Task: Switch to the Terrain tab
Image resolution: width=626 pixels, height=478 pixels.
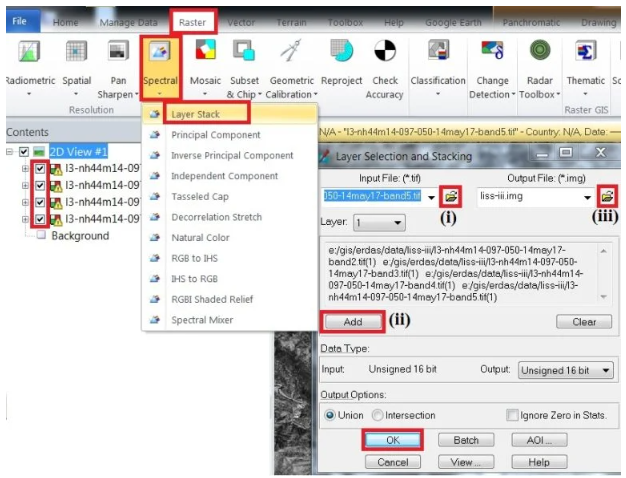Action: (291, 22)
